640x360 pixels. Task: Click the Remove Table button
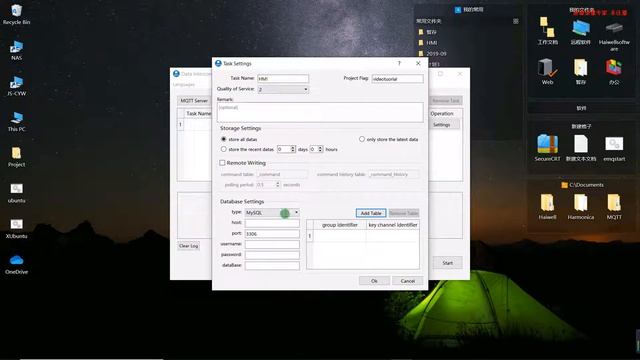[x=404, y=213]
